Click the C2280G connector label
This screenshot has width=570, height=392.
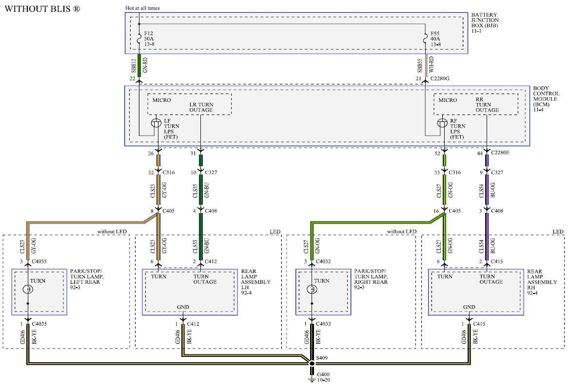click(441, 78)
